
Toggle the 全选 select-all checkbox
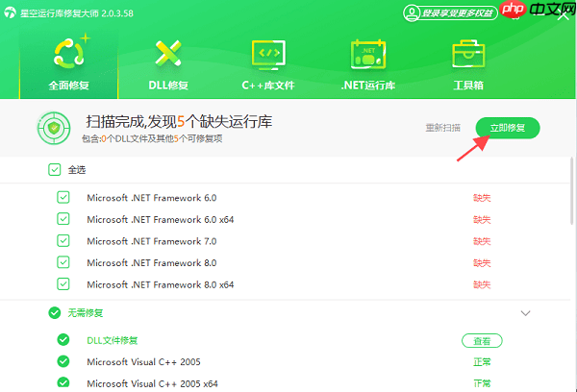[x=55, y=170]
